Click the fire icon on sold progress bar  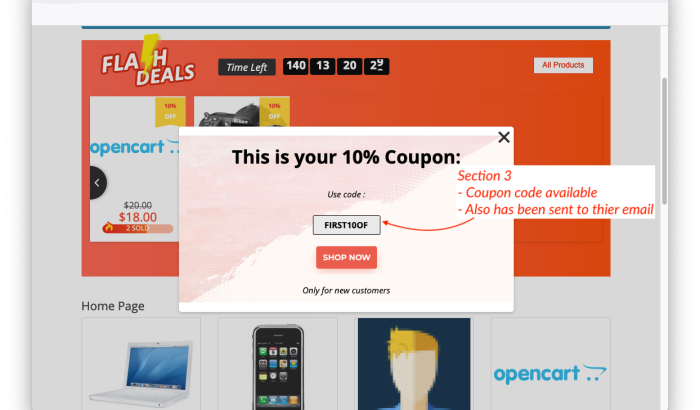click(108, 227)
